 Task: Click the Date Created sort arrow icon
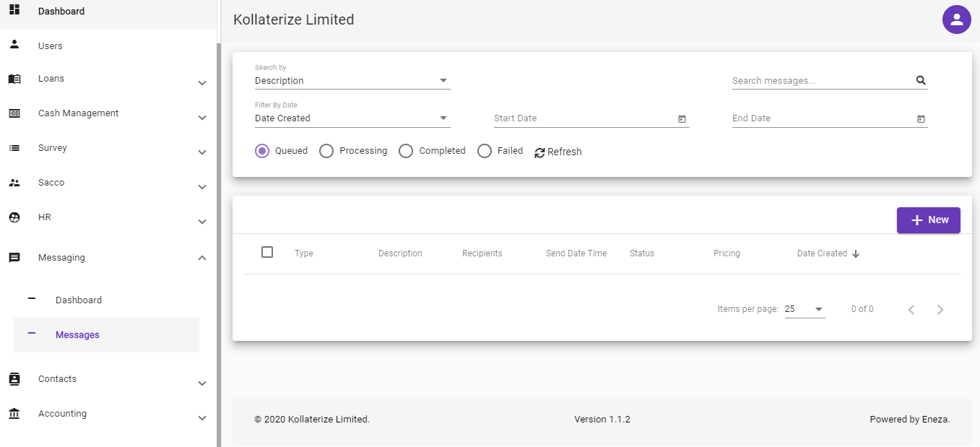856,254
